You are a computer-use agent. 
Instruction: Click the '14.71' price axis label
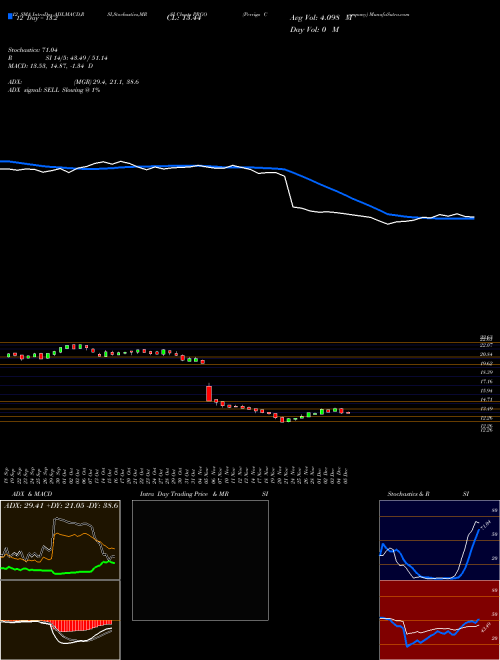487,399
